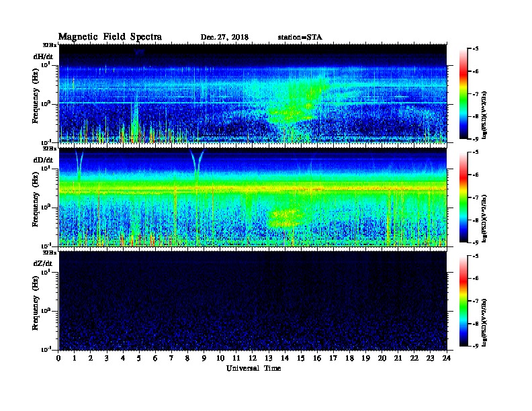
Task: Click the dH/dt panel color scale bar
Action: point(463,93)
